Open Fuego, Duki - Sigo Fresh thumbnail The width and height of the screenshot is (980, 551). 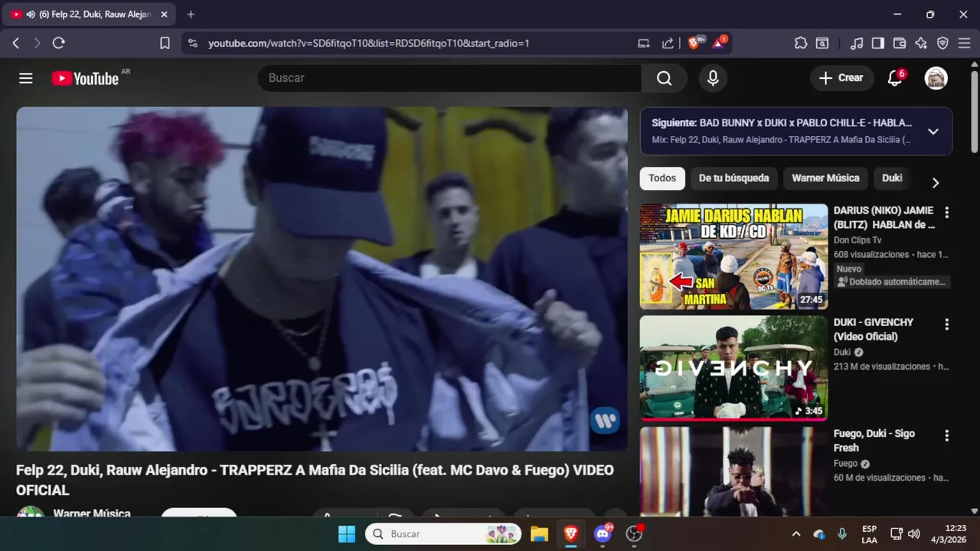click(733, 471)
